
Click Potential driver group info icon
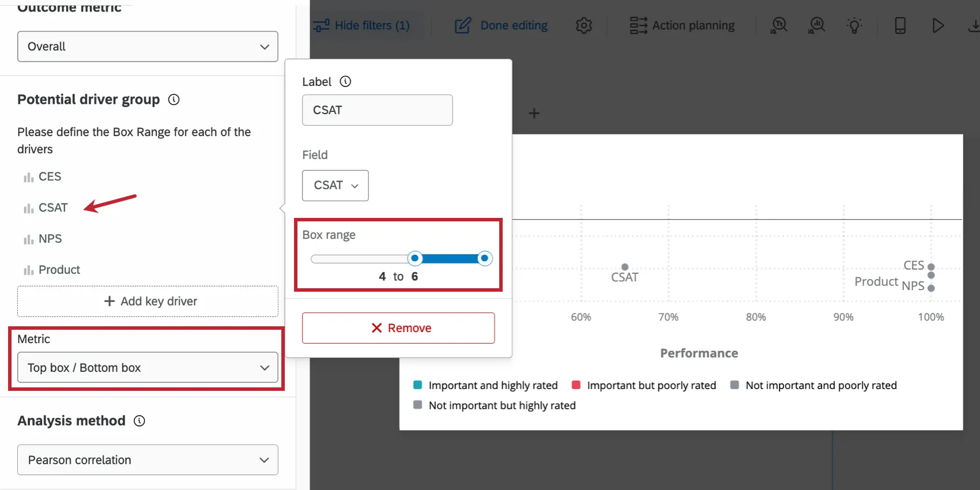click(174, 100)
